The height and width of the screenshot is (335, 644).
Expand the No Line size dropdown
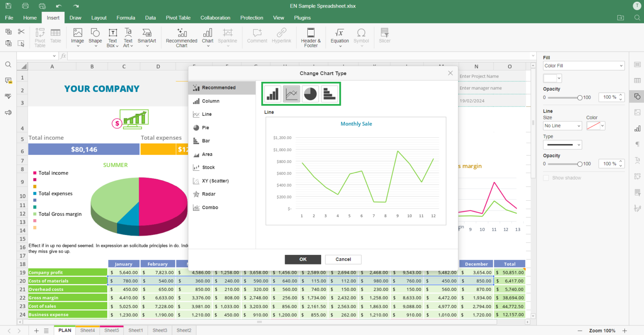[562, 126]
